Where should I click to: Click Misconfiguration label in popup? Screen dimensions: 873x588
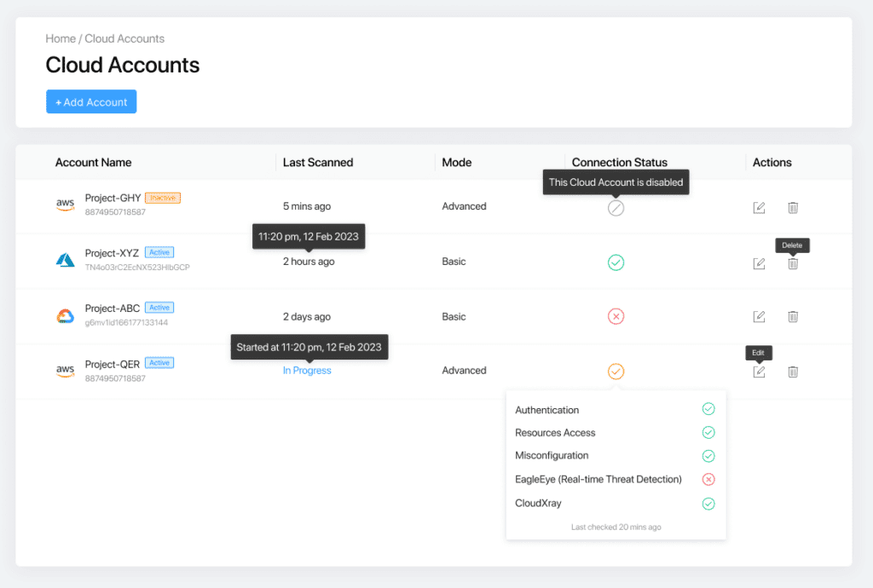[552, 456]
